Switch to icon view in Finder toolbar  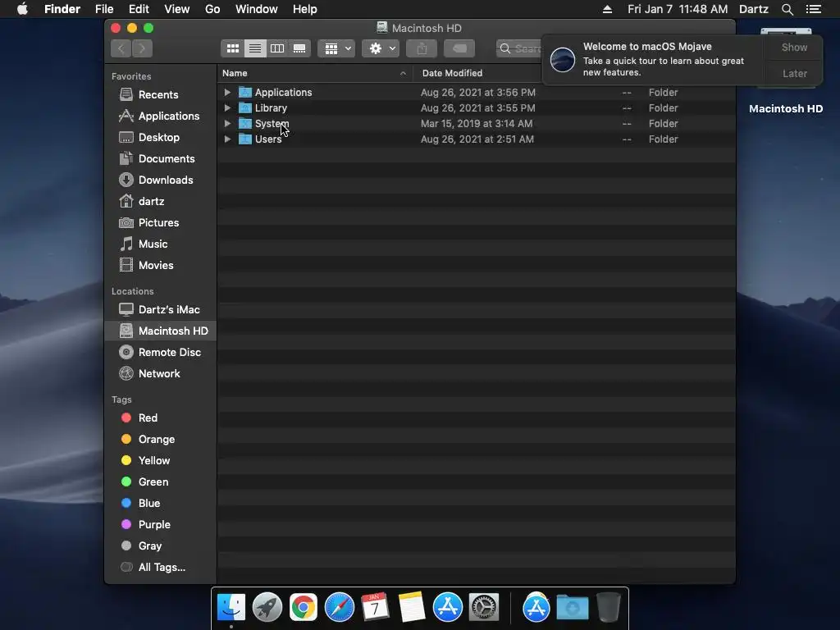click(232, 48)
